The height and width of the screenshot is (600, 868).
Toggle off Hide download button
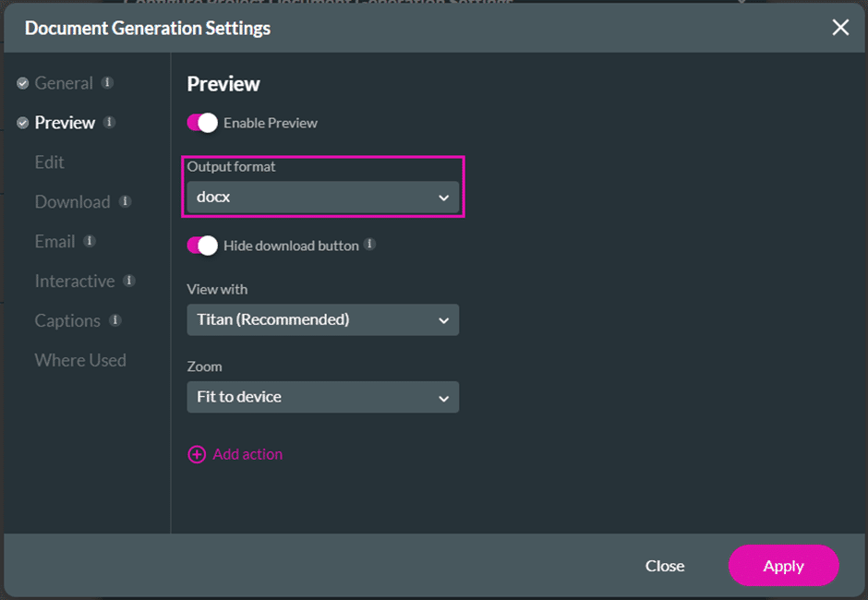(x=202, y=246)
